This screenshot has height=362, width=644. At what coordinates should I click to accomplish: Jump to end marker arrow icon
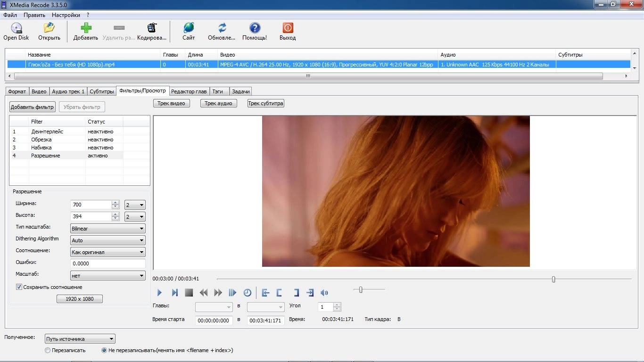pos(310,293)
